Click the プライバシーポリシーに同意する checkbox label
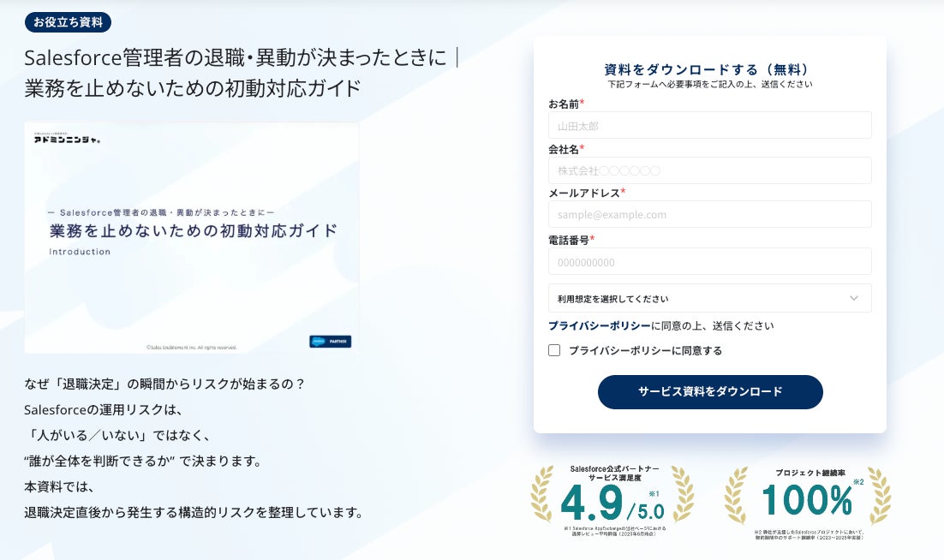This screenshot has width=944, height=560. pyautogui.click(x=645, y=350)
